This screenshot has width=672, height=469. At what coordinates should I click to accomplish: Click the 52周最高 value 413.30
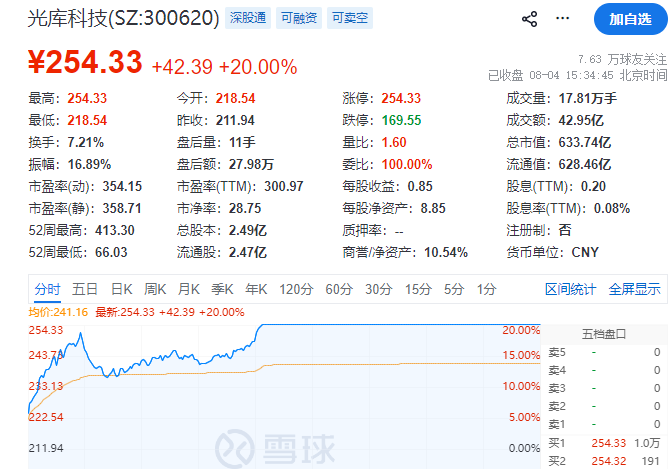point(115,231)
